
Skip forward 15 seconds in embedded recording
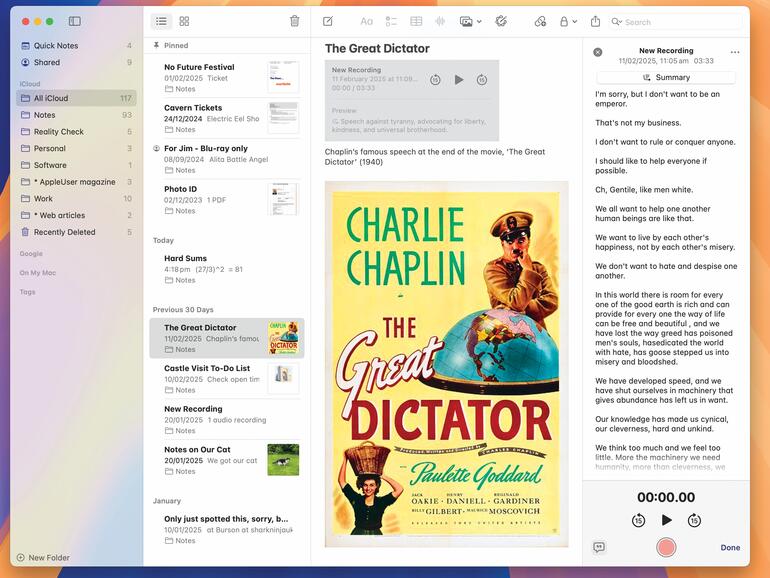pos(482,80)
